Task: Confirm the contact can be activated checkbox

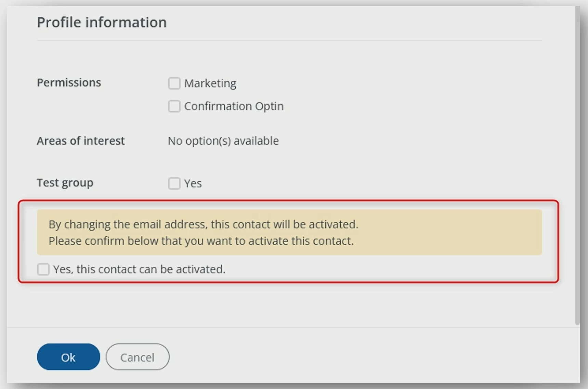Action: (43, 269)
